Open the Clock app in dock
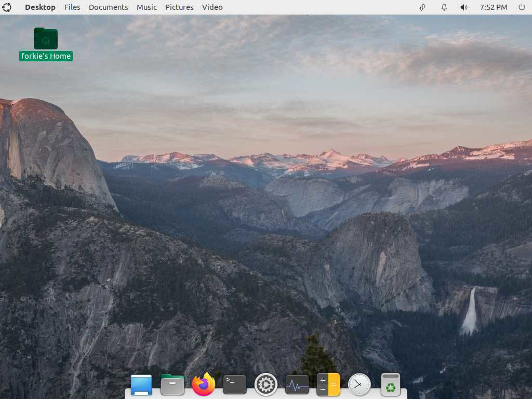 (x=360, y=385)
